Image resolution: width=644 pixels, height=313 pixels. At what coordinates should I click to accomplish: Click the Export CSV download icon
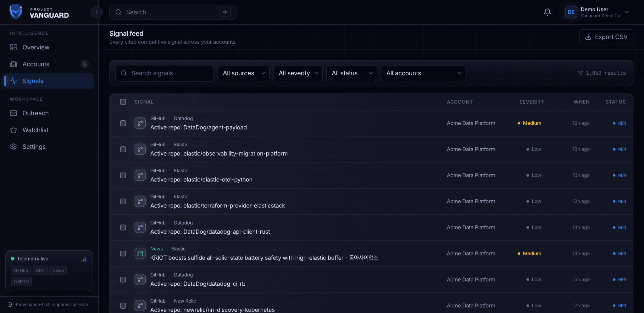[588, 37]
